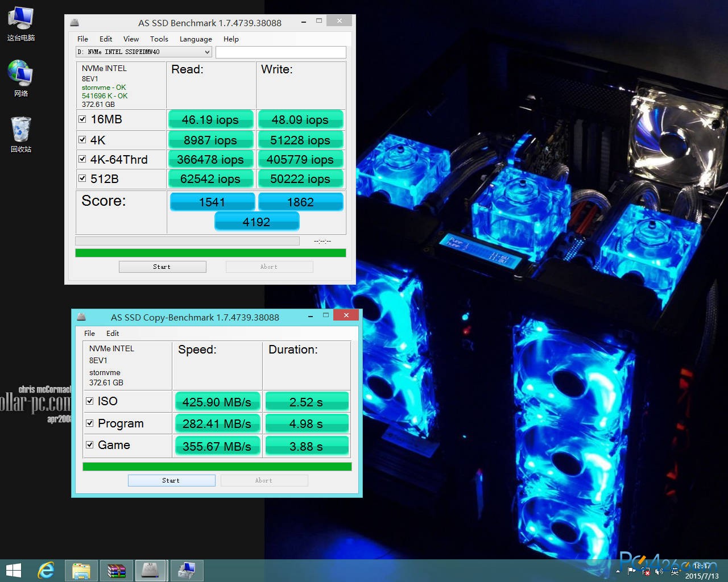Screen dimensions: 728x582
Task: Open Action Center flag in tray
Action: tap(631, 571)
